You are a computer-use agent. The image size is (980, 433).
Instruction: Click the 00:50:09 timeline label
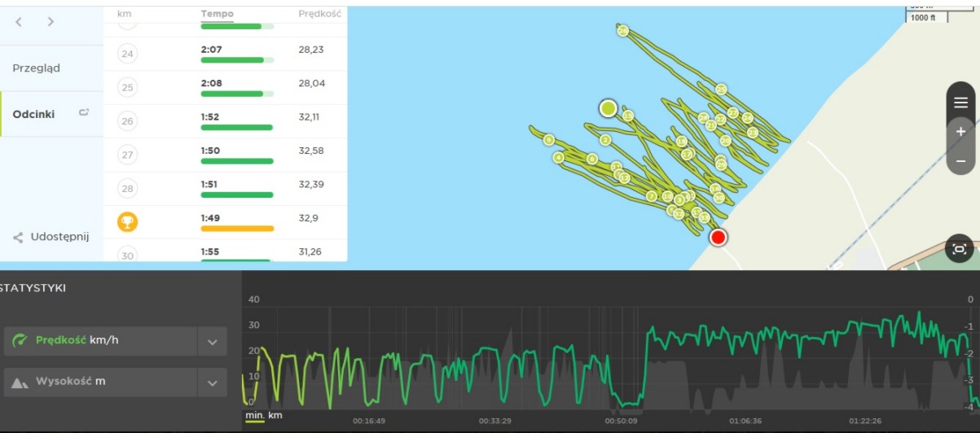622,422
